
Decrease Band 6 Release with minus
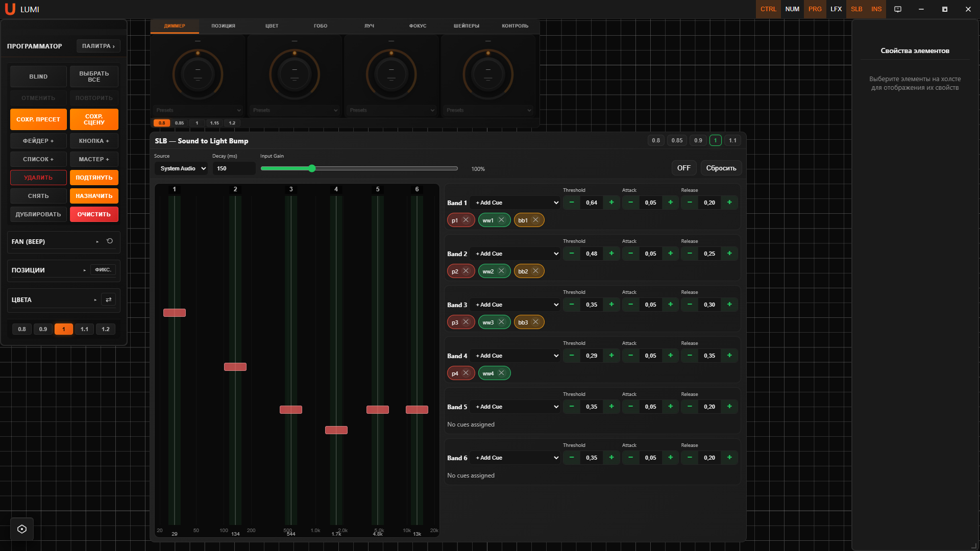(x=690, y=458)
